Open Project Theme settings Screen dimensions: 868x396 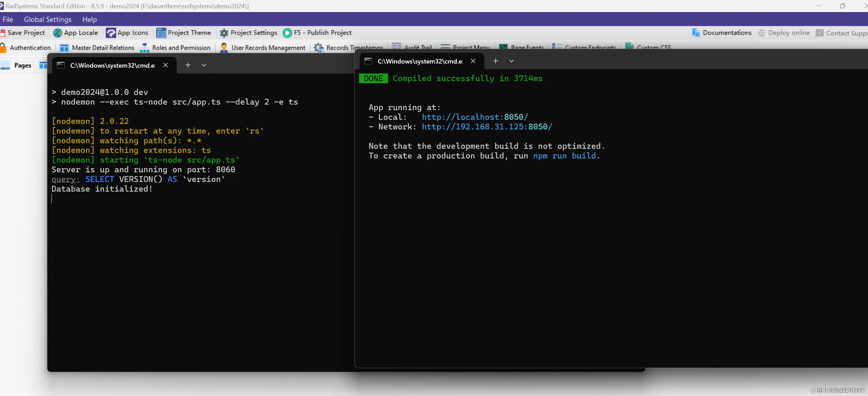tap(161, 33)
